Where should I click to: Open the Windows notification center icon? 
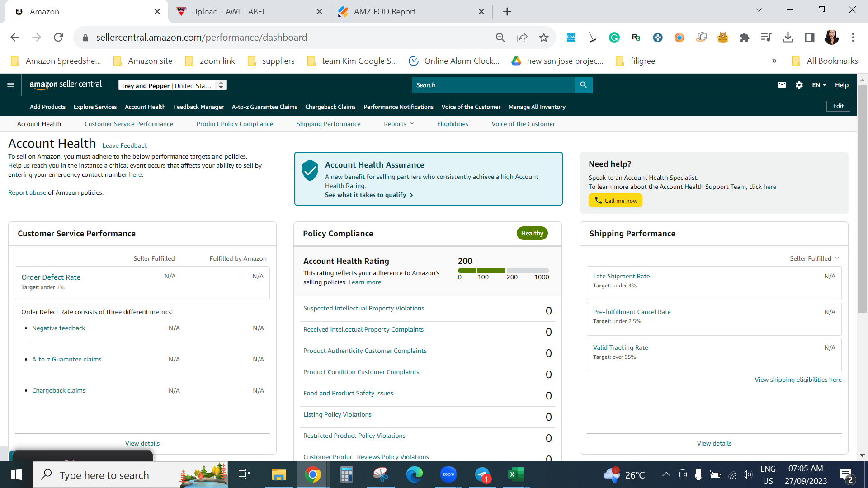click(x=846, y=475)
